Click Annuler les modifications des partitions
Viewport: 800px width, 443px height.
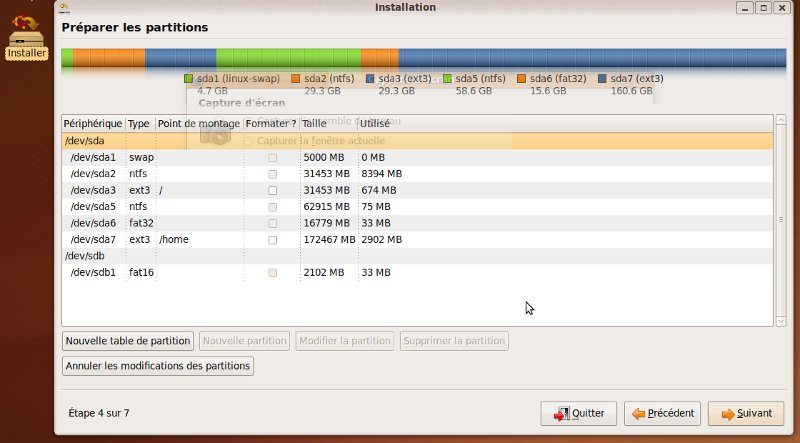click(x=158, y=366)
